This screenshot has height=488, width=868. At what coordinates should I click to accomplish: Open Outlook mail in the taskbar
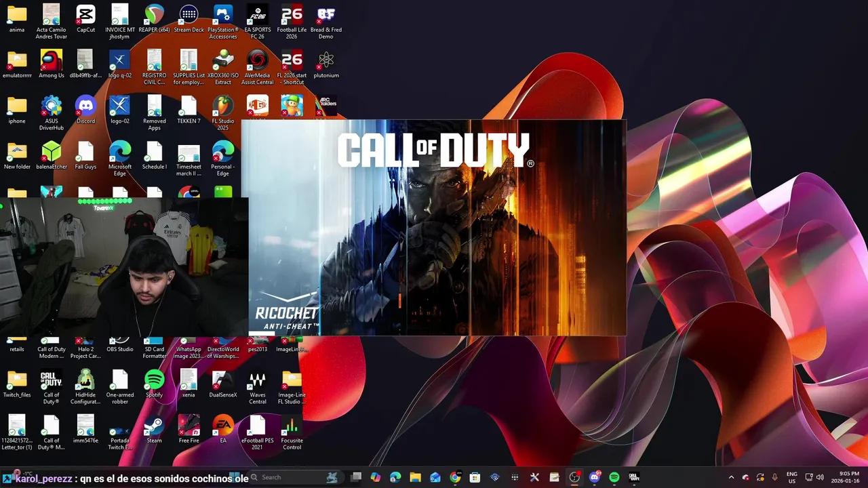[x=435, y=477]
